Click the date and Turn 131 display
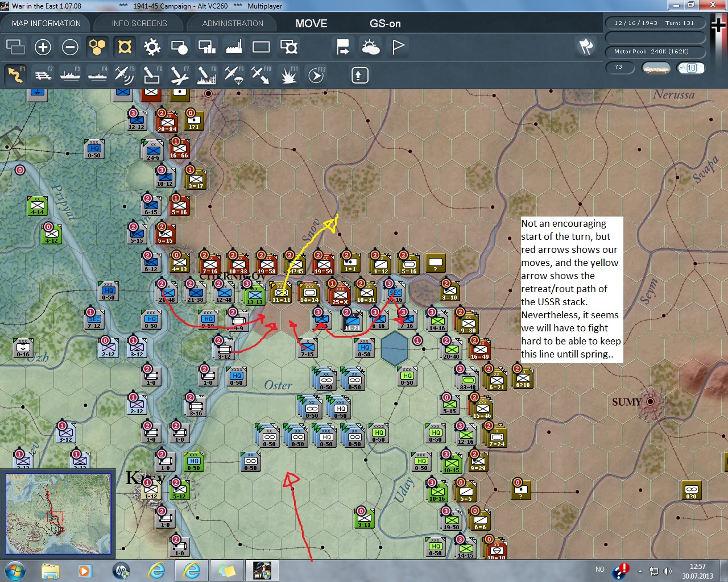 655,23
